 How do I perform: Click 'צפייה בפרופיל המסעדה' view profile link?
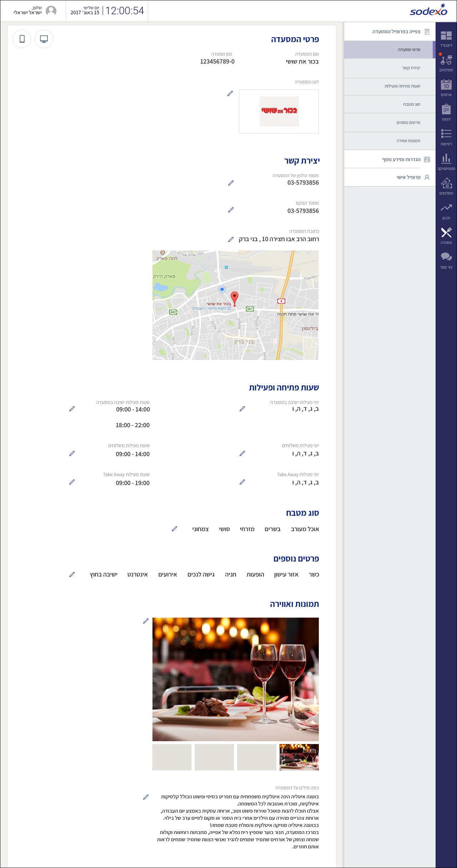point(396,32)
